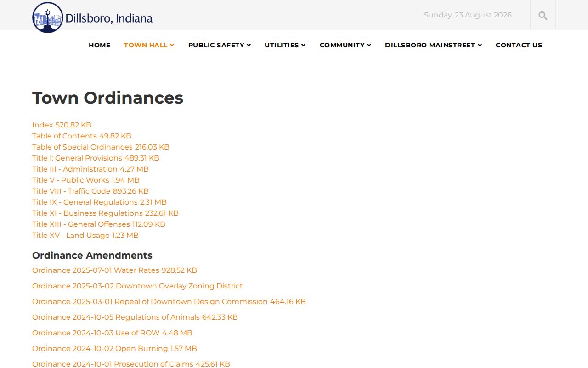Open Title IX - General Regulations
Viewport: 588px width, 368px height.
99,202
